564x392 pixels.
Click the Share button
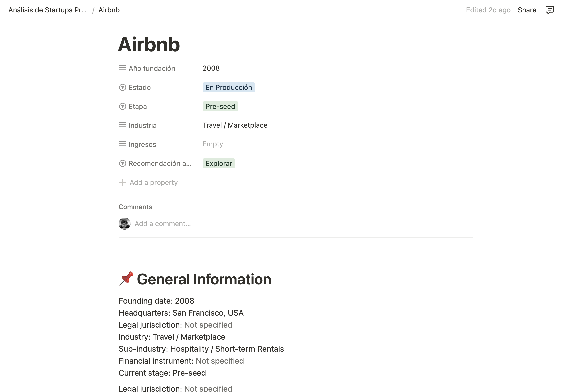[x=527, y=10]
